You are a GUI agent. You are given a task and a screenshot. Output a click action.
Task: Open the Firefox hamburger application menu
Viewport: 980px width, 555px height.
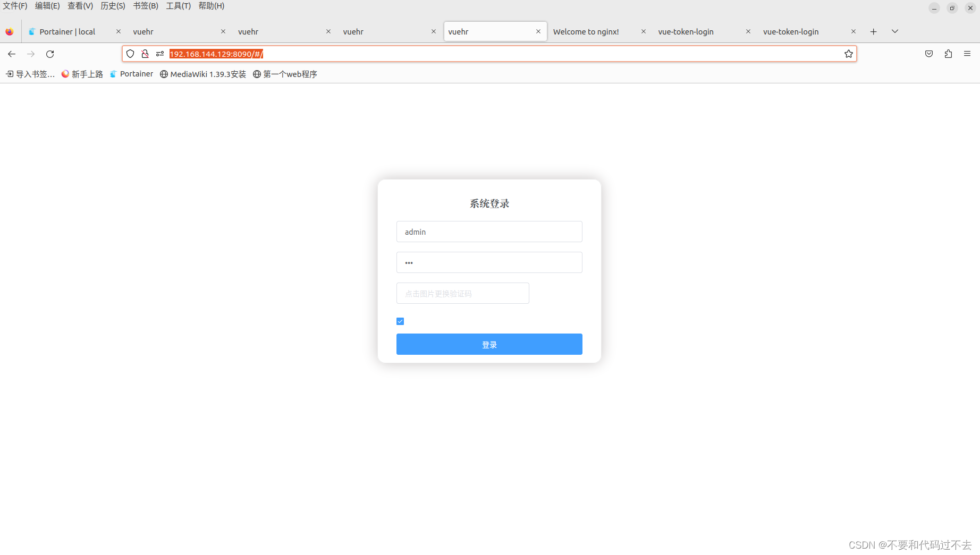pos(967,54)
